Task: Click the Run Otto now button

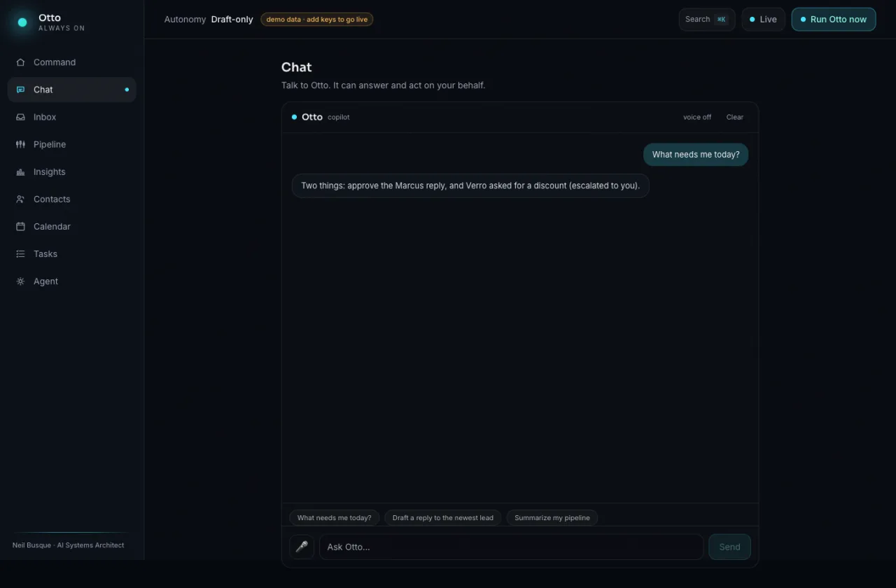Action: (x=834, y=20)
